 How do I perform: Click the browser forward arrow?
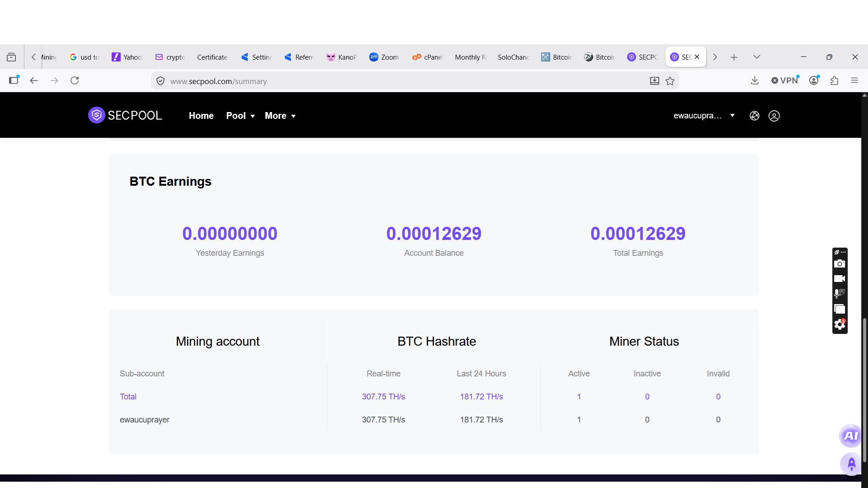[x=54, y=80]
